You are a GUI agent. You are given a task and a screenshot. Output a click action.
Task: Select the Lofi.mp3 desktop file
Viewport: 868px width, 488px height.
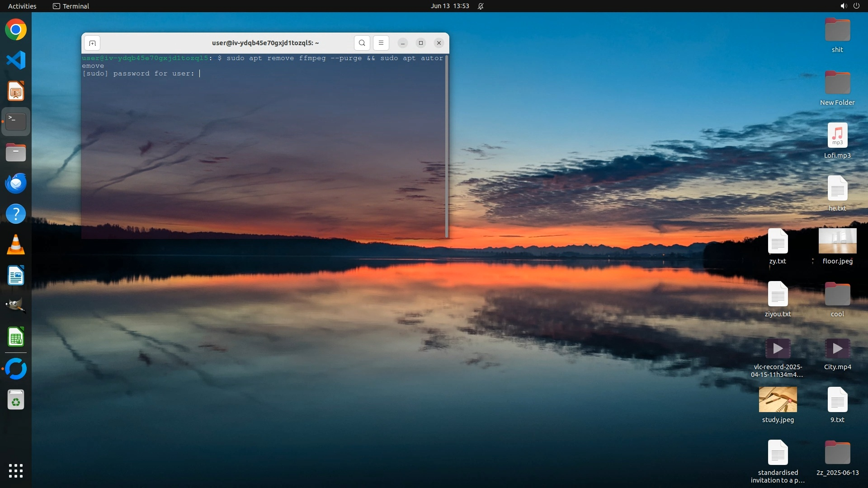(837, 136)
